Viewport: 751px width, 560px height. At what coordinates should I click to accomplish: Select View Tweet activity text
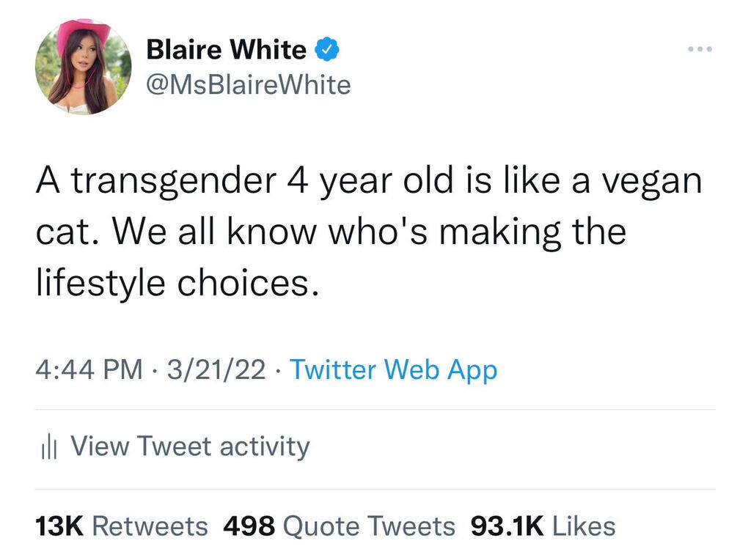pos(190,446)
